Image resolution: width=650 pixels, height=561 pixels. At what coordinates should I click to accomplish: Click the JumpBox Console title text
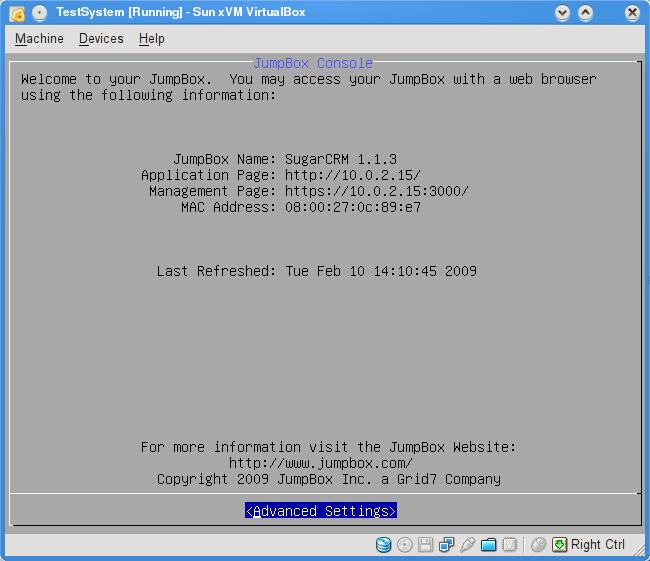313,63
